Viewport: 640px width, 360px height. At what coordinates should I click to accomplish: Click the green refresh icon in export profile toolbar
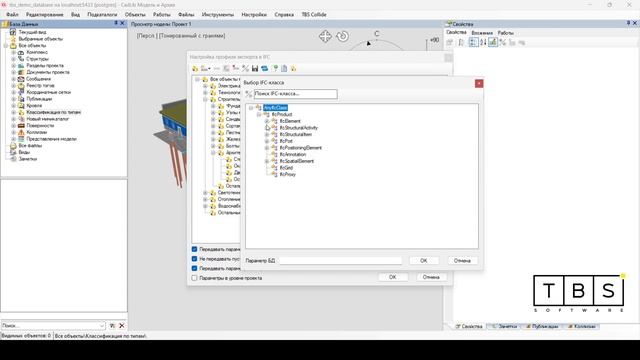(x=264, y=69)
